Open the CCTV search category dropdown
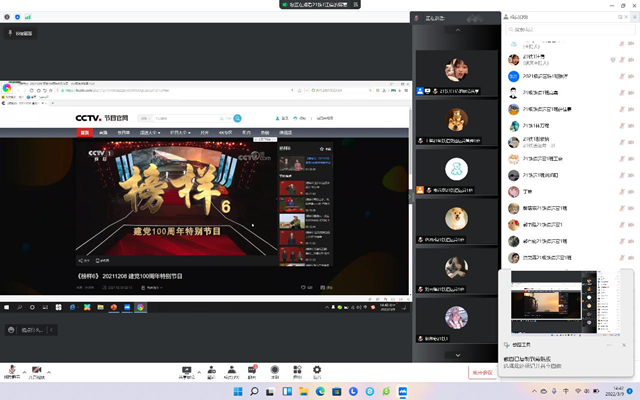640x400 pixels. click(145, 118)
